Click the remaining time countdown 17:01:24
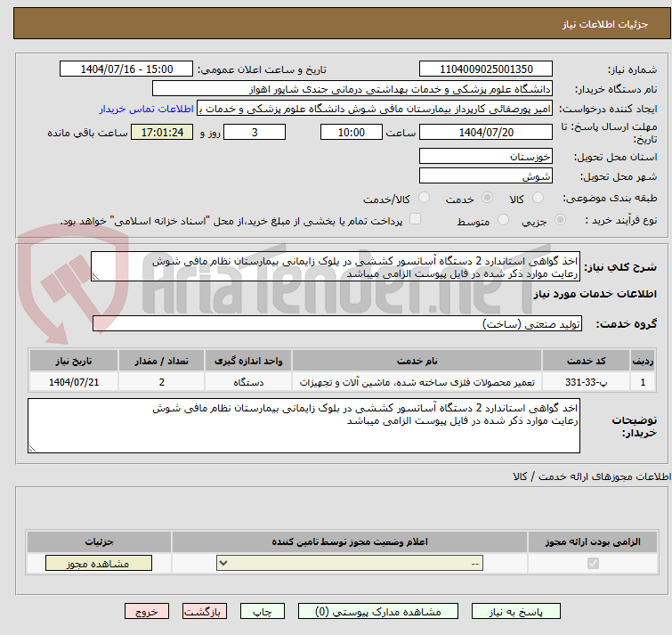Screen dimensions: 672x635 tap(162, 132)
